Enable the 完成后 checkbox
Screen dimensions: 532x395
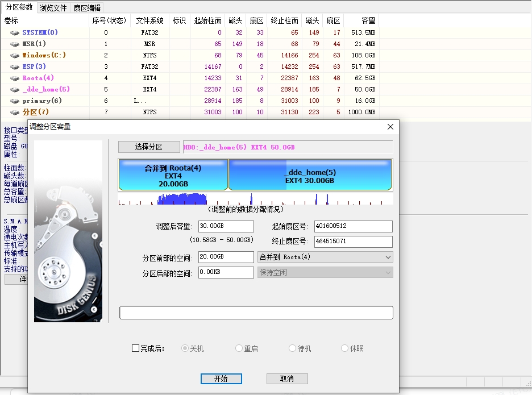[135, 348]
